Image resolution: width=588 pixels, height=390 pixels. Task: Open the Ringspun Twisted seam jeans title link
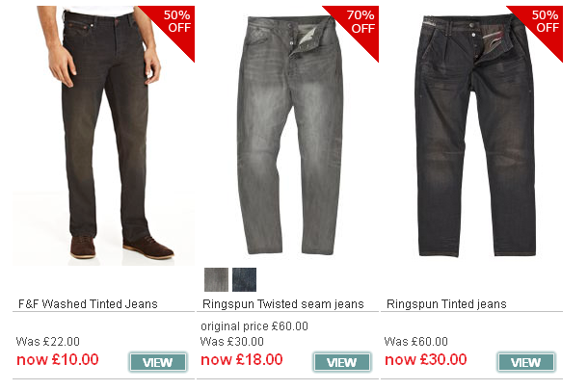283,304
